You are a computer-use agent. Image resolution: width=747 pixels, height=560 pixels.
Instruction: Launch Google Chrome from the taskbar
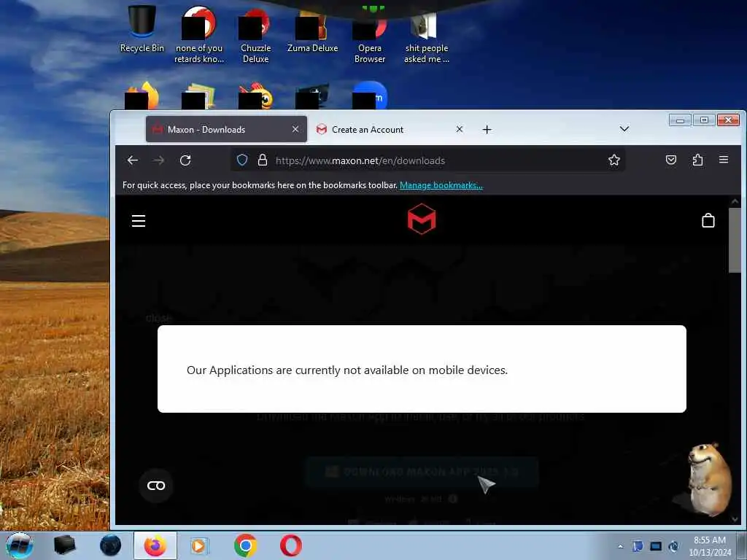pos(245,545)
